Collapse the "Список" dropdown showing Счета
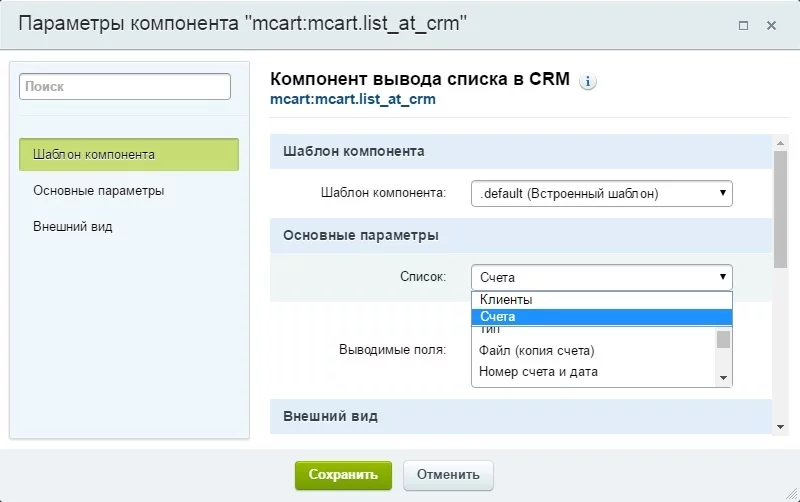Screen dimensions: 800x502 coord(601,277)
